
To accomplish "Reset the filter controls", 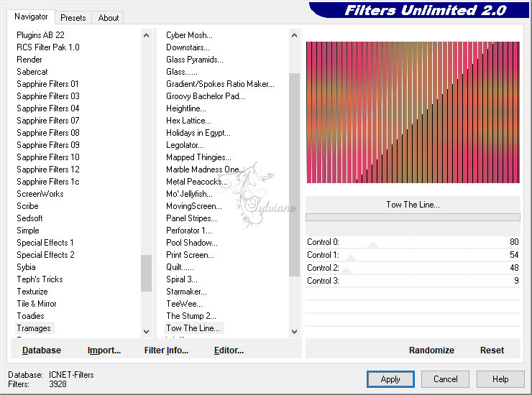I will [492, 350].
